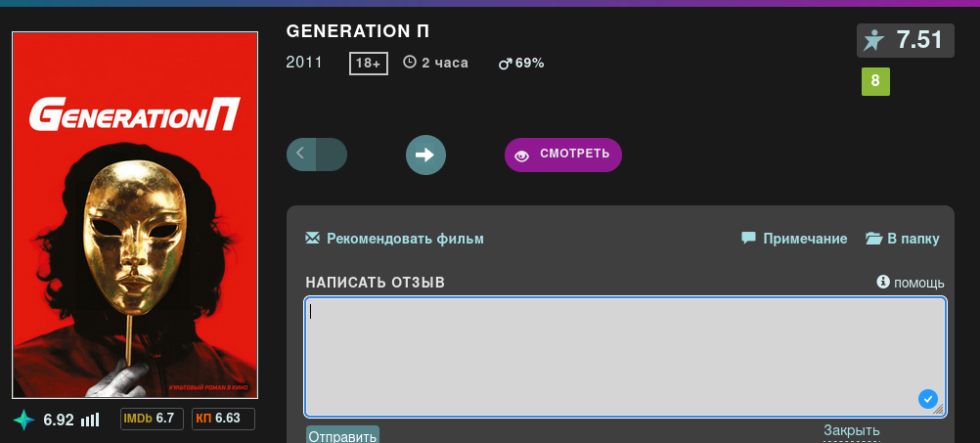Click the rating bars icon beside 6.92
The image size is (980, 443).
click(90, 420)
